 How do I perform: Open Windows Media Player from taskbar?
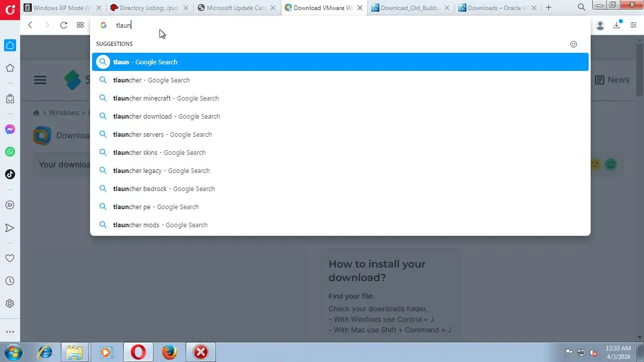coord(106,352)
